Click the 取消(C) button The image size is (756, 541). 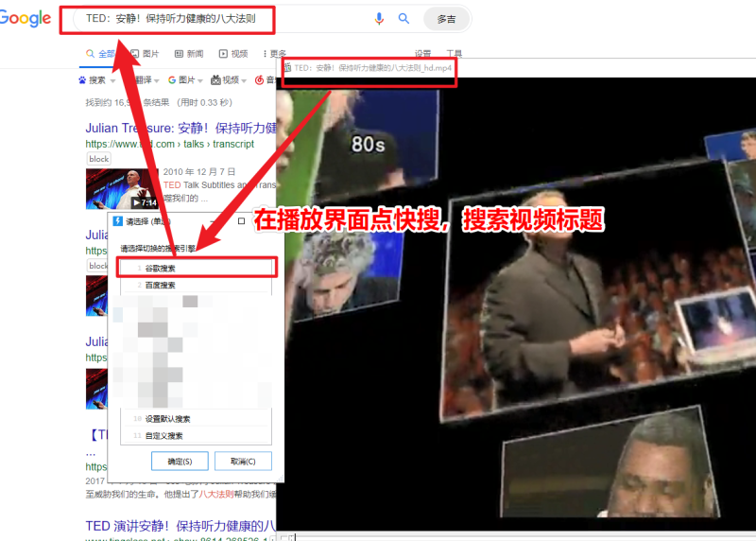[243, 462]
